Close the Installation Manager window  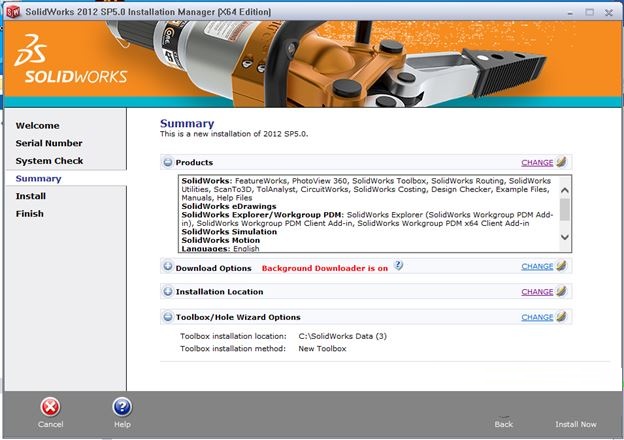609,12
